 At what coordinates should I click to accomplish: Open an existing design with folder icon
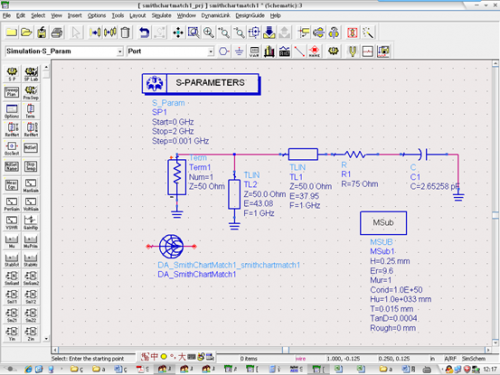pyautogui.click(x=26, y=32)
